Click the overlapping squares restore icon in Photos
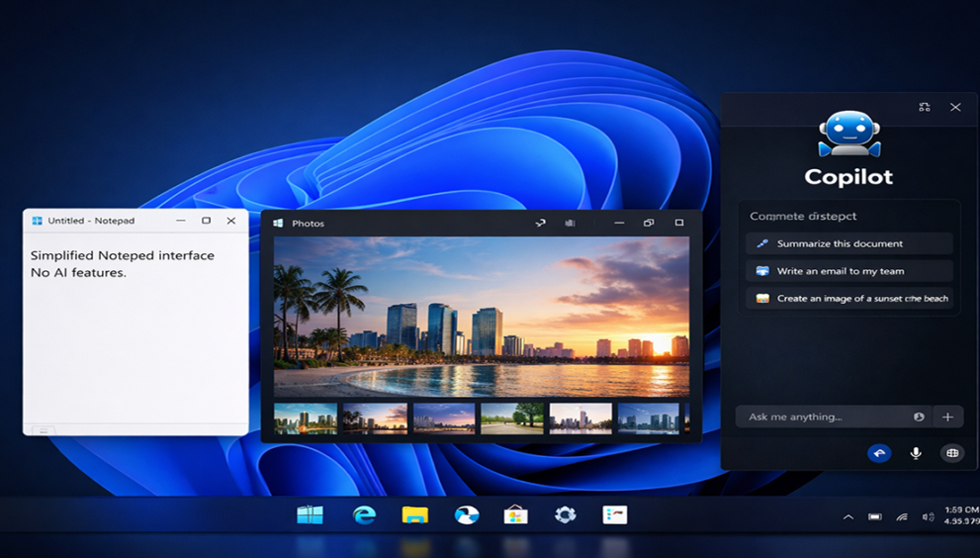The width and height of the screenshot is (980, 558). click(649, 223)
